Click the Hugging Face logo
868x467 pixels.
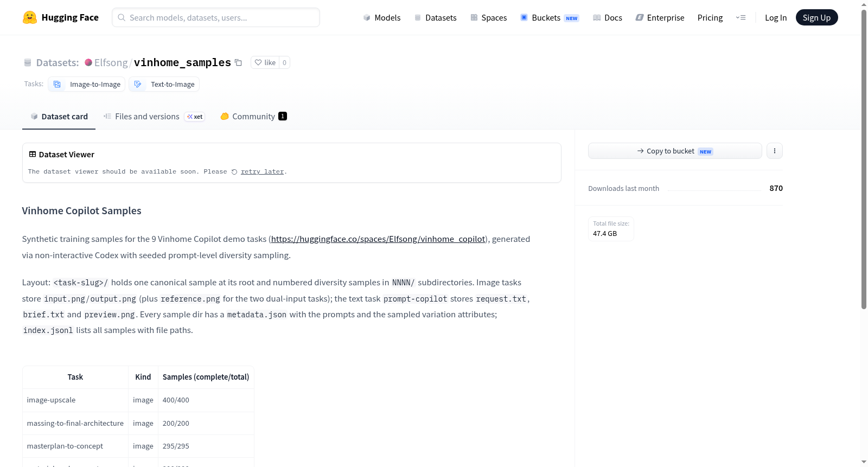click(60, 17)
